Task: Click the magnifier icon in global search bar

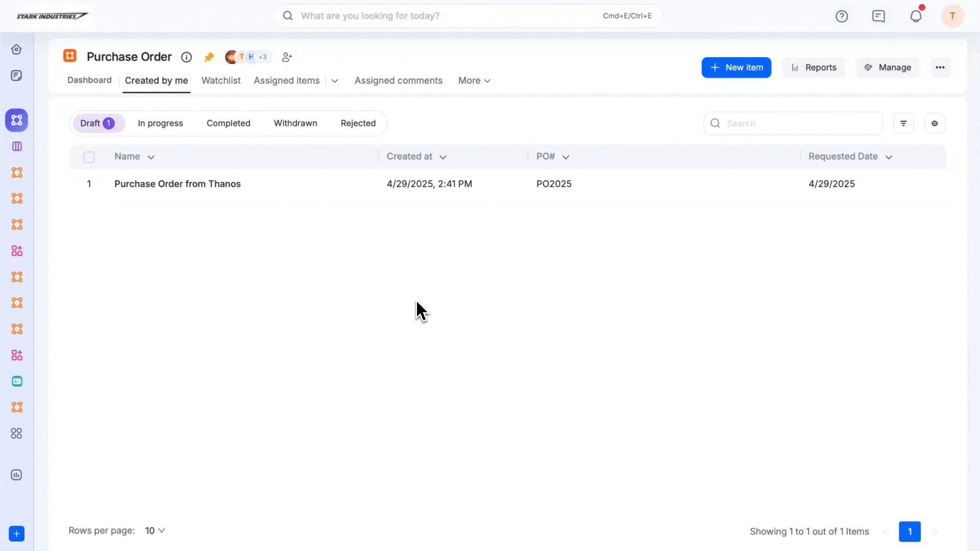Action: (288, 16)
